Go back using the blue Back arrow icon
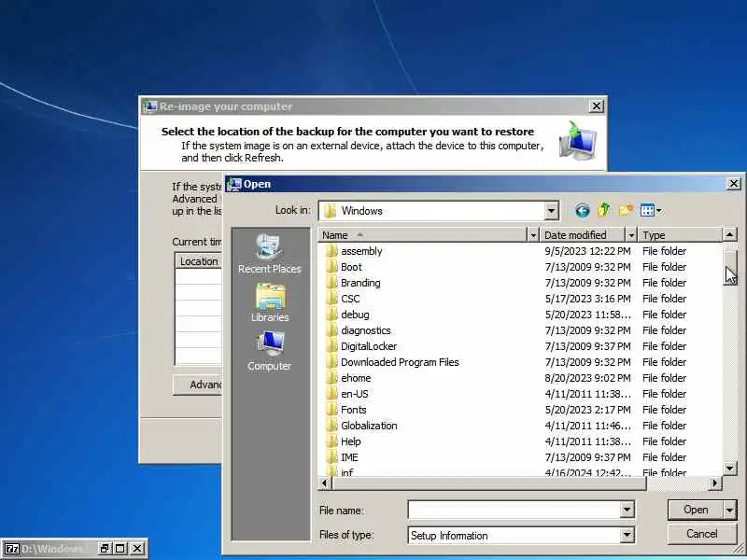The height and width of the screenshot is (560, 747). [x=582, y=210]
